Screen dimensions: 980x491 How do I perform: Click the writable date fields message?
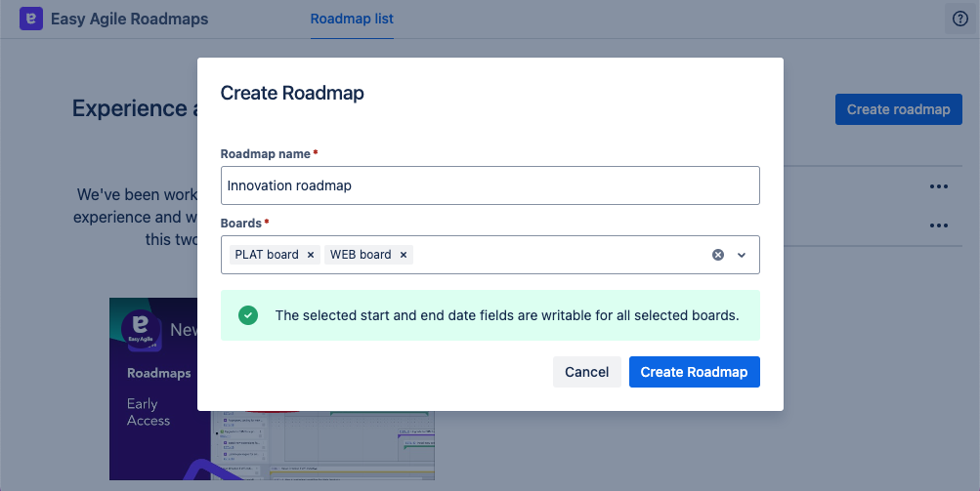(x=507, y=315)
